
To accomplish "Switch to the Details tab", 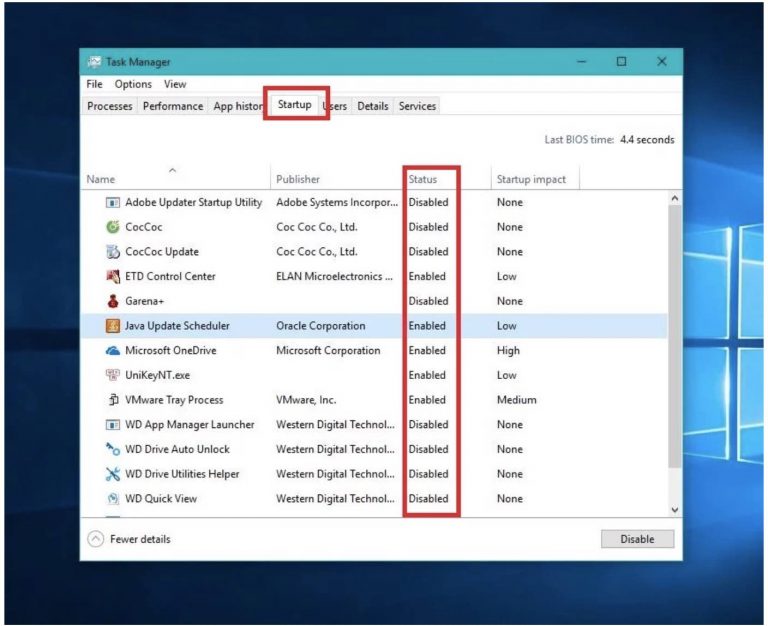I will click(373, 106).
